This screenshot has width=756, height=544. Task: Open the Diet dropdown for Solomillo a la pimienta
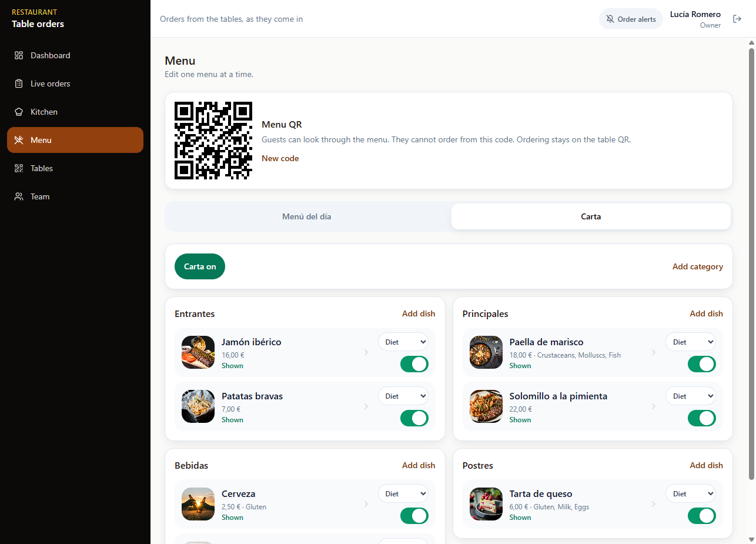(691, 396)
